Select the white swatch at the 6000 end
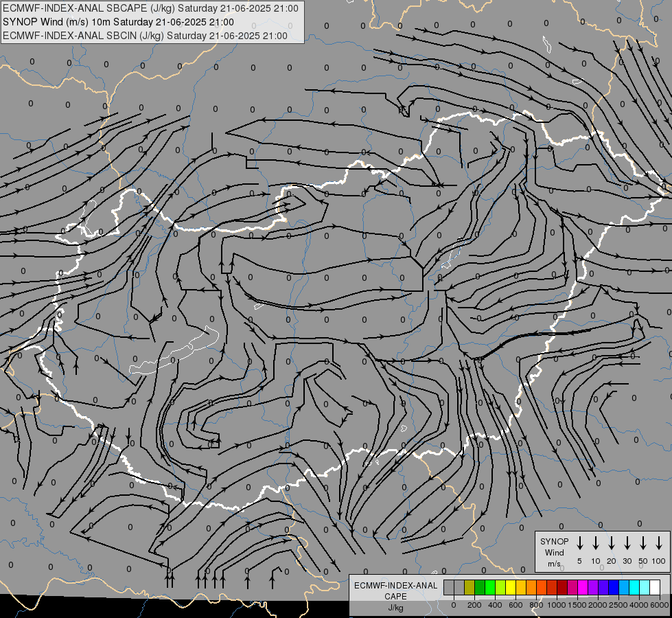 [654, 587]
